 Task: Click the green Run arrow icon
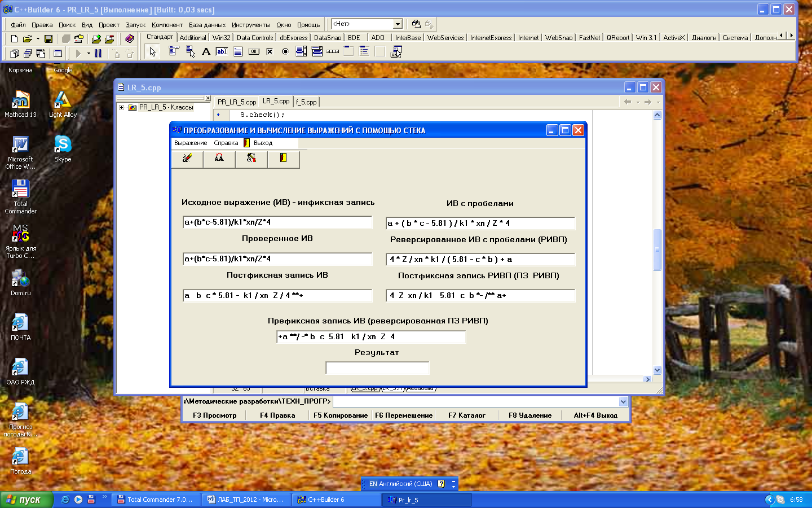coord(78,53)
